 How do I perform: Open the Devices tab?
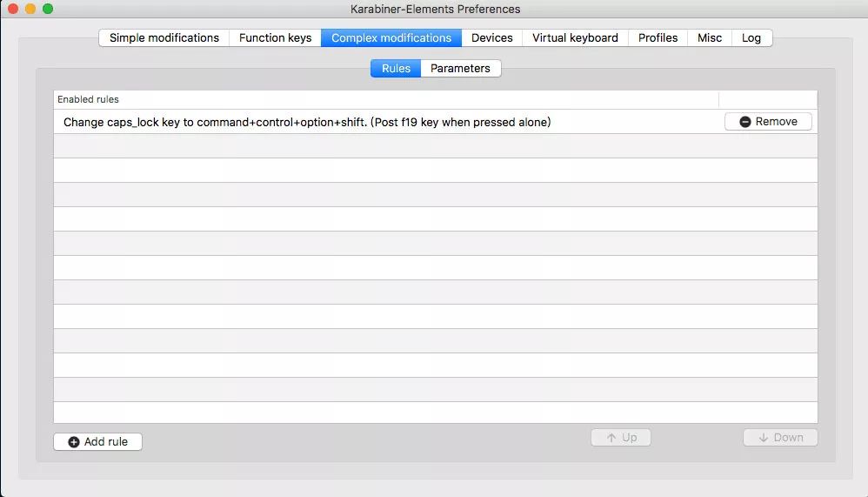point(491,37)
